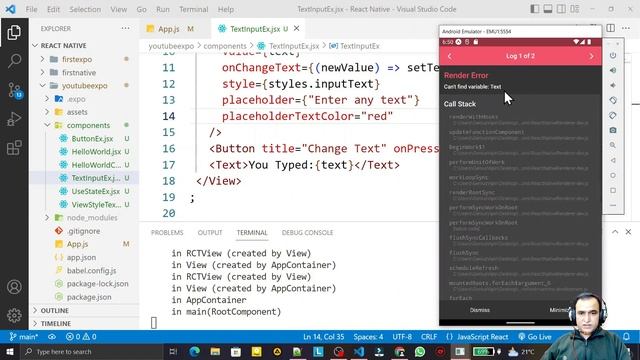The height and width of the screenshot is (360, 640).
Task: Dismiss the Render Error in emulator
Action: click(480, 310)
